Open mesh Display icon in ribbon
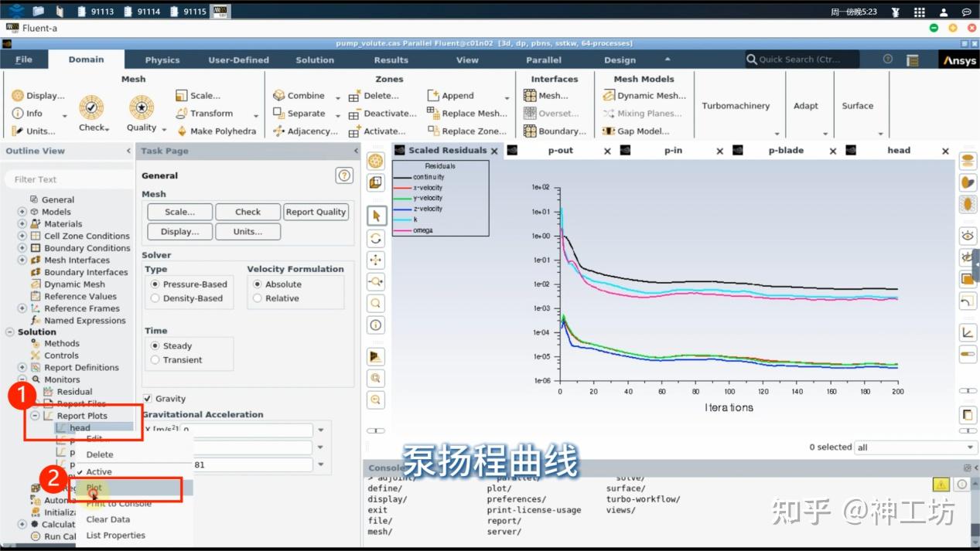 (18, 96)
